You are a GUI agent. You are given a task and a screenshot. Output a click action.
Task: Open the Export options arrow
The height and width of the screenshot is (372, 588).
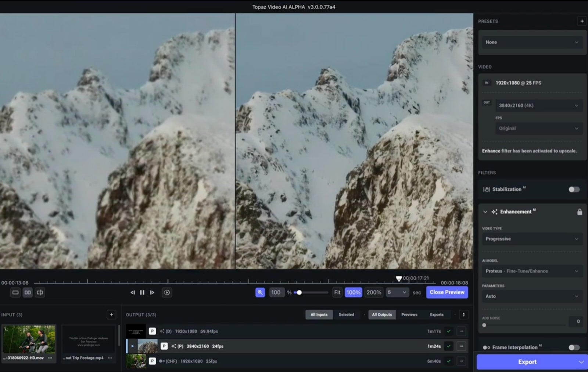pyautogui.click(x=581, y=362)
